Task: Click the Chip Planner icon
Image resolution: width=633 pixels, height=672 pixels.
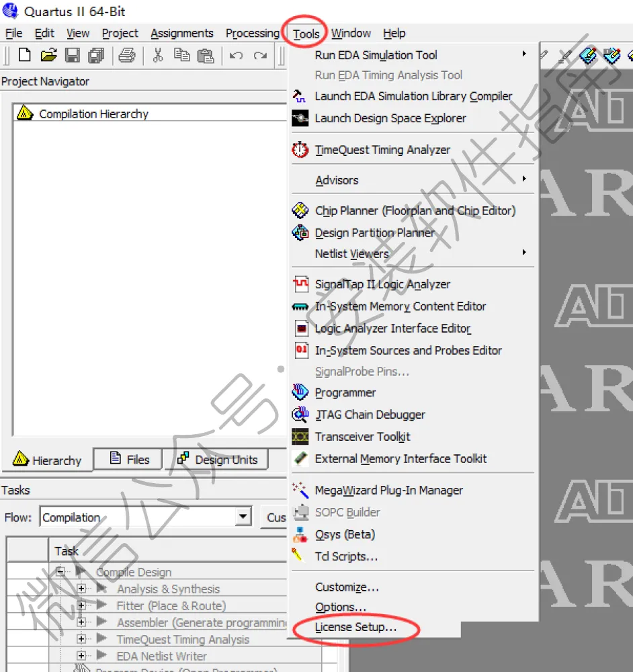Action: (300, 210)
